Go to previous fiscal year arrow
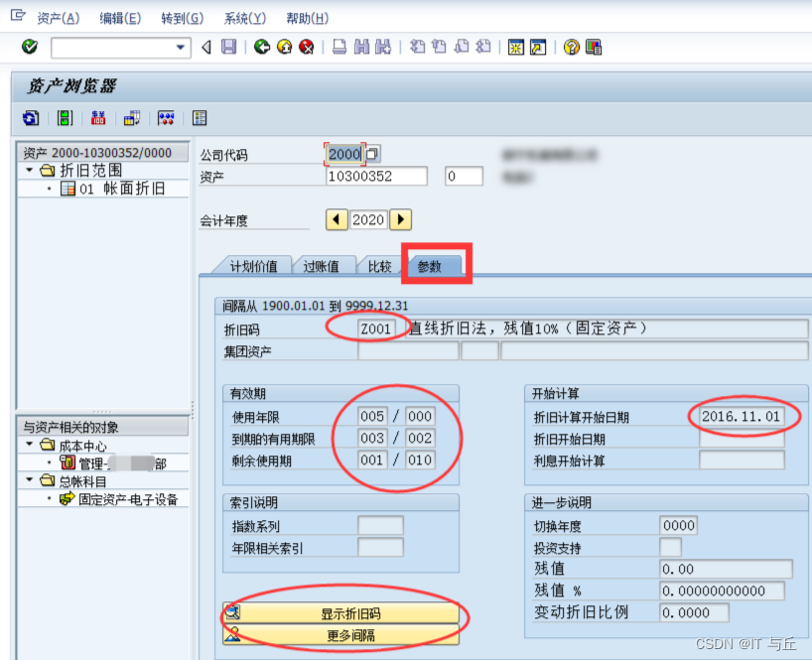812x660 pixels. click(337, 219)
